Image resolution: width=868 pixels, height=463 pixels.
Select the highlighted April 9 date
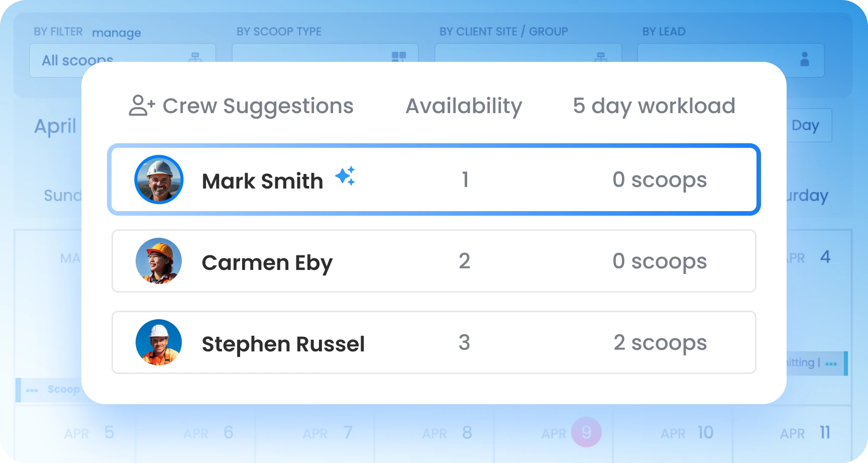[x=586, y=432]
